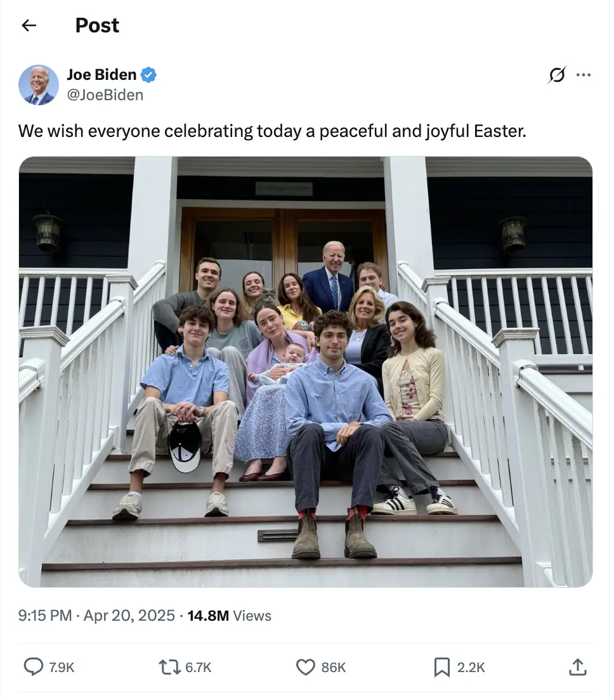Screen dimensions: 614x700
Task: Click the bold "Joe Biden" display name
Action: [x=101, y=75]
